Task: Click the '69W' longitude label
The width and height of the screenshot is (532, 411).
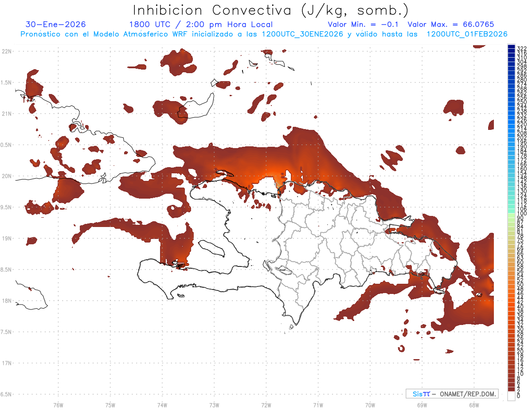Action: click(422, 405)
